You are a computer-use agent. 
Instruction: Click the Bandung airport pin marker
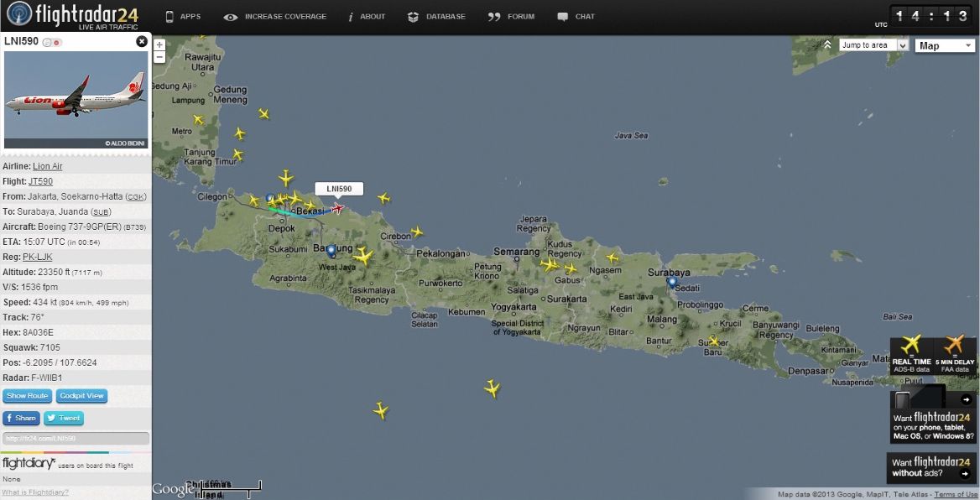331,251
